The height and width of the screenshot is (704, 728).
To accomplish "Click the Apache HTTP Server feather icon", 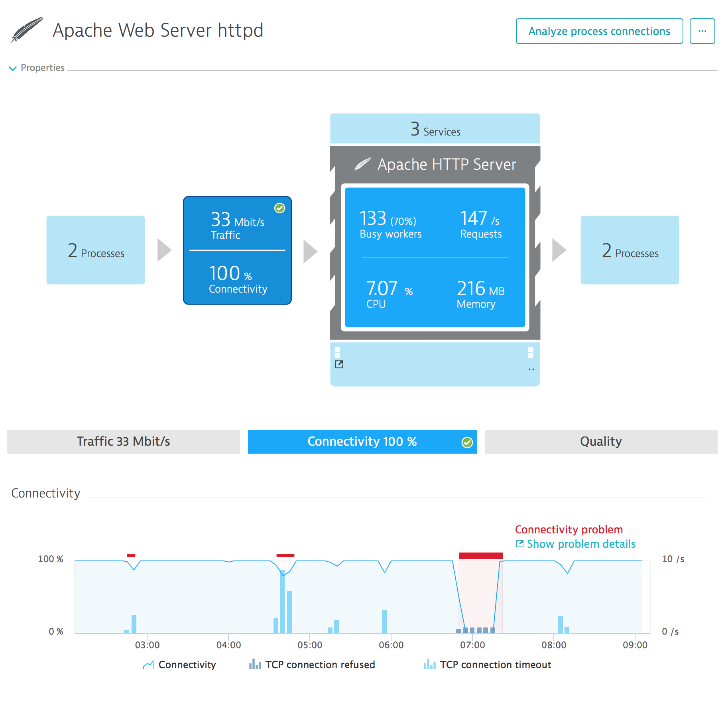I will [x=363, y=164].
